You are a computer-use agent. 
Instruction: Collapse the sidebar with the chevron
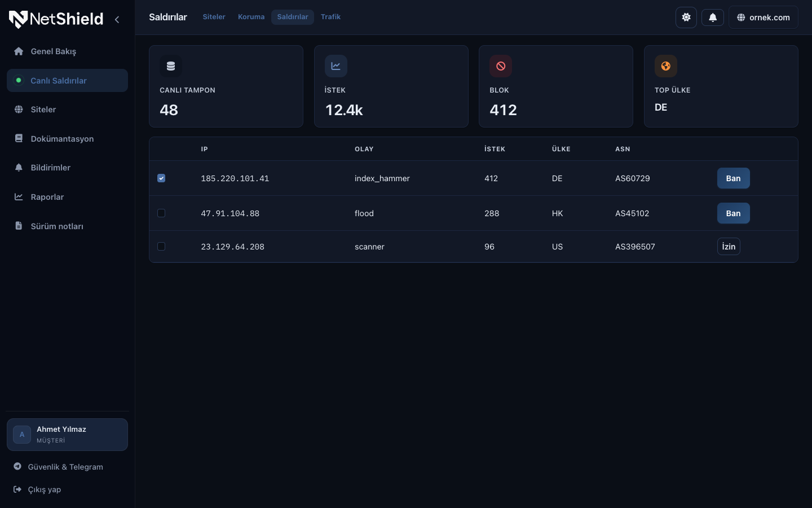[117, 19]
